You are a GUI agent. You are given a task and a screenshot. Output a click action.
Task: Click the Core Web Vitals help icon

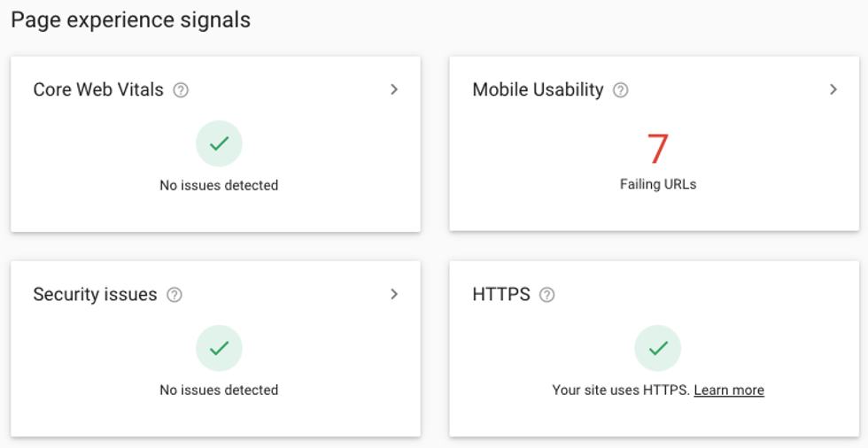181,89
